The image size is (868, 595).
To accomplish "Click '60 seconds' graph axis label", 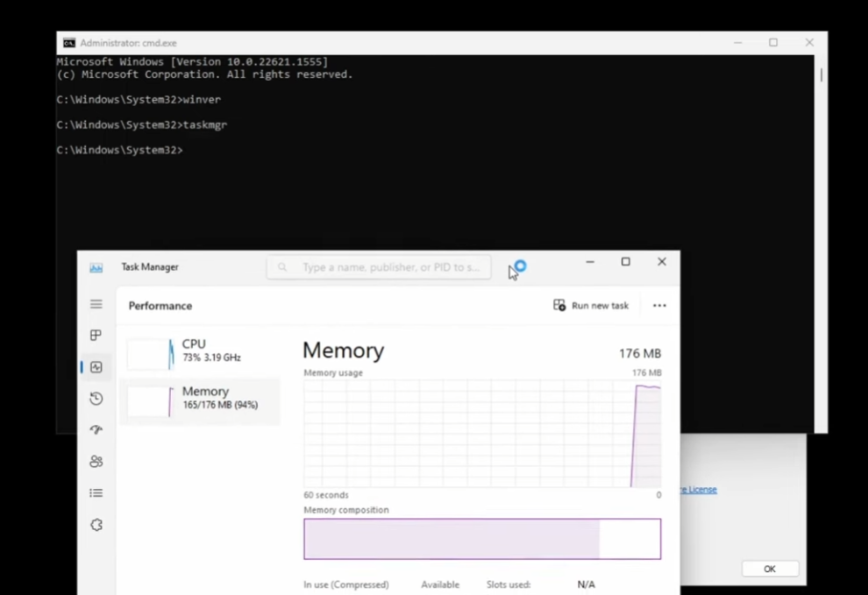I will pyautogui.click(x=326, y=495).
